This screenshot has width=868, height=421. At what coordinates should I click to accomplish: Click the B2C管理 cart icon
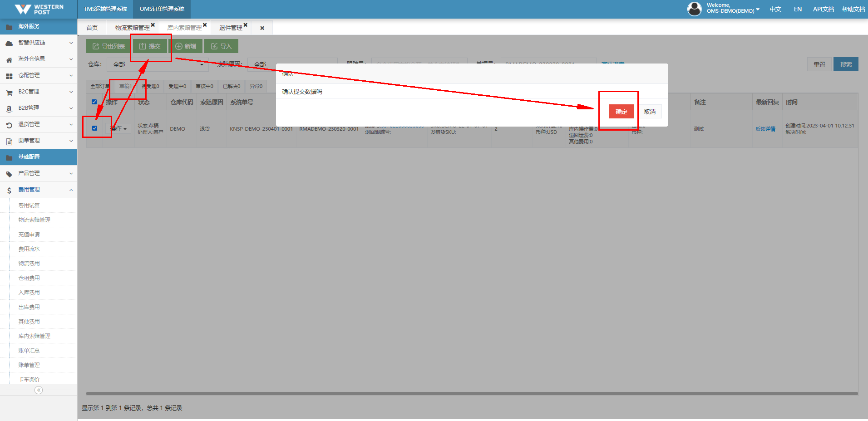[x=9, y=92]
